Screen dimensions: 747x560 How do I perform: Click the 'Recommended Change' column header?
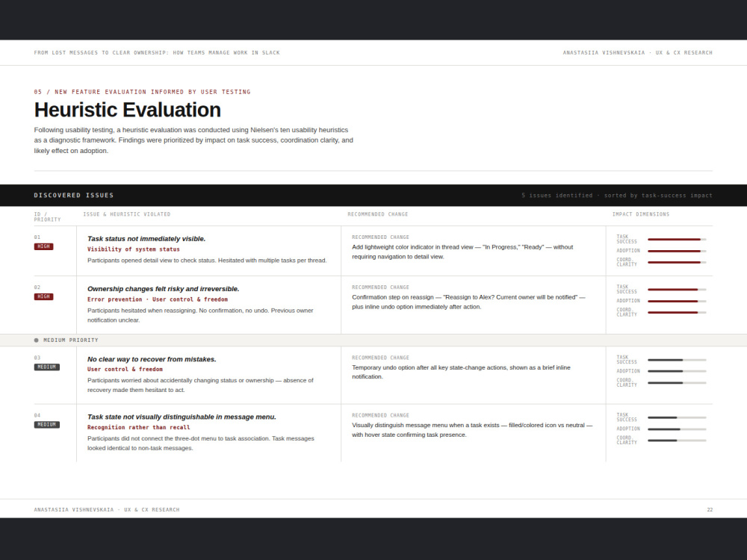tap(378, 214)
